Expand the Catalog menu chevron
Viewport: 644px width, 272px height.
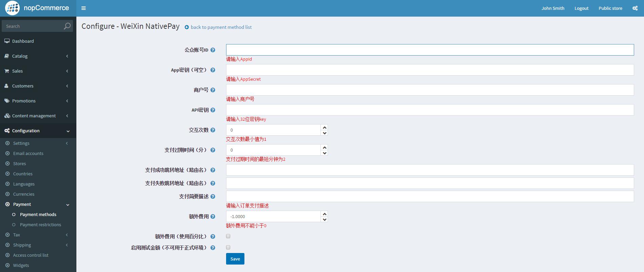pos(67,56)
